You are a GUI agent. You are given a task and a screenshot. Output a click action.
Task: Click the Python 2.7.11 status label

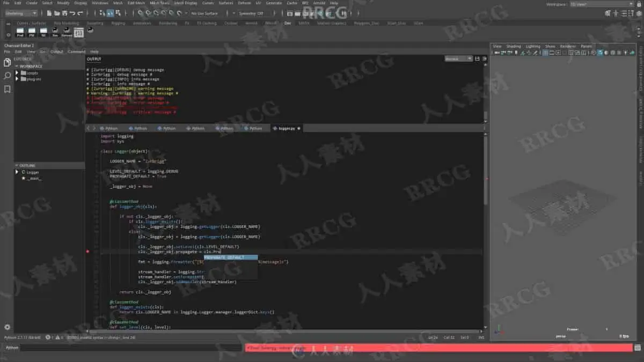(x=23, y=337)
